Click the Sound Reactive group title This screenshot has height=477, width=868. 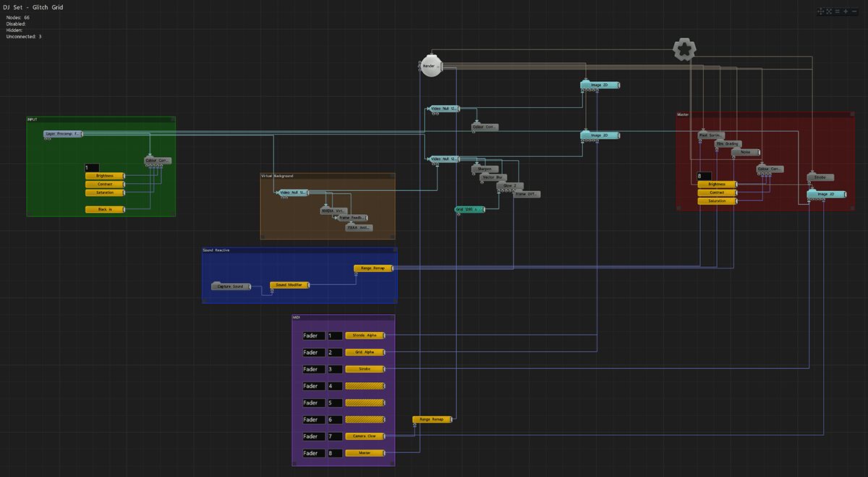[216, 250]
